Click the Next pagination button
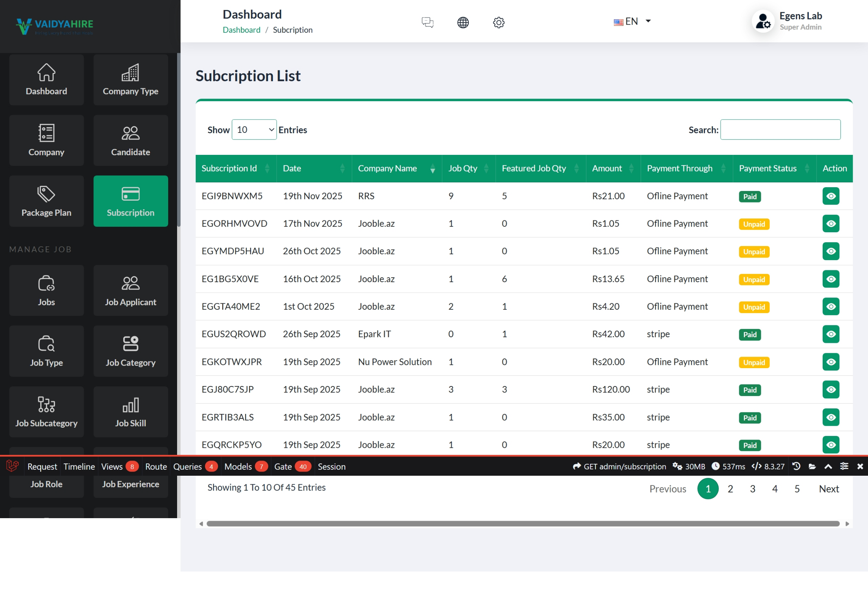Image resolution: width=868 pixels, height=590 pixels. click(829, 488)
